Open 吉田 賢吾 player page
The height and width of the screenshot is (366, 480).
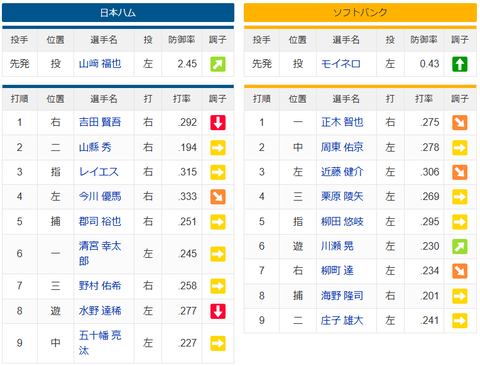(x=100, y=122)
